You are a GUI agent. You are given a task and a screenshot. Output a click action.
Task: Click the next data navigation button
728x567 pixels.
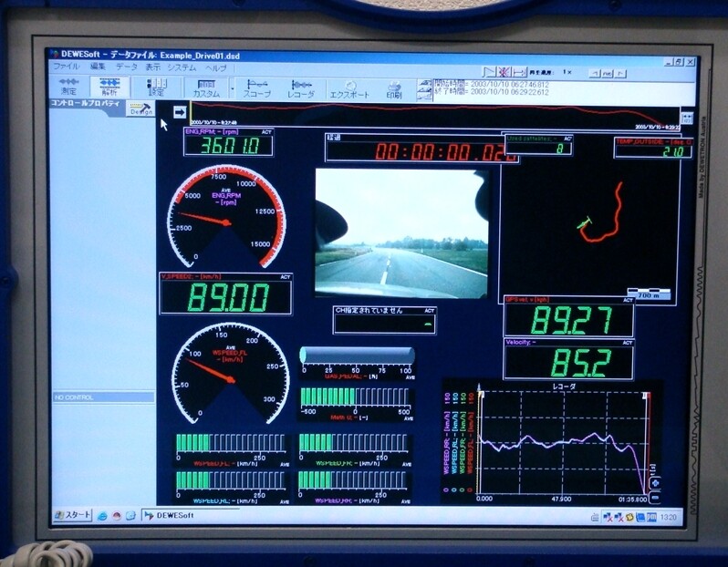click(x=620, y=73)
